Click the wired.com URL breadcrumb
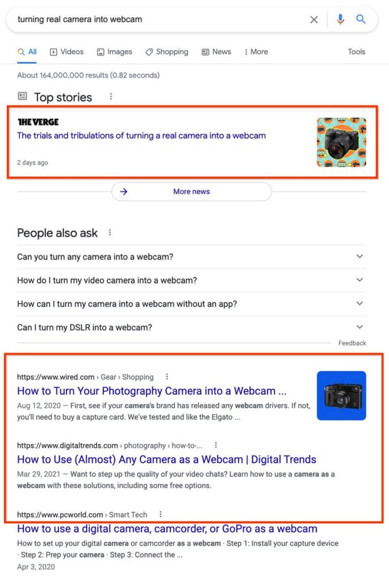Viewport: 389px width, 588px height. point(85,377)
